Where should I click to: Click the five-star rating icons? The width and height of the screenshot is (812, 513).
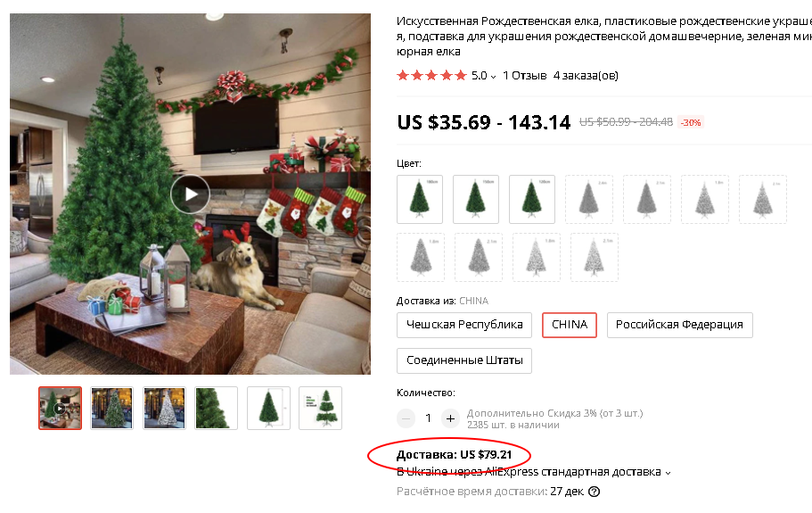(431, 76)
